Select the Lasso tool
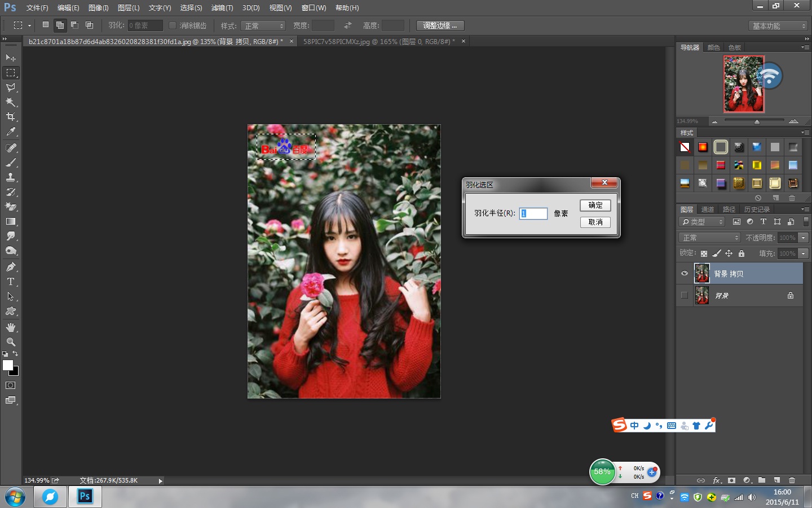Screen dimensions: 812x508 tap(11, 87)
